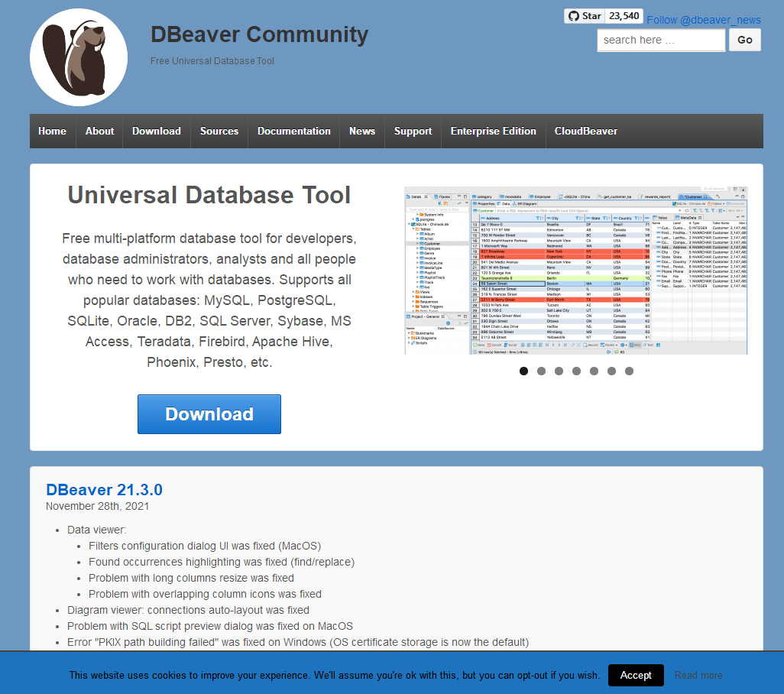This screenshot has height=694, width=784.
Task: Select the seventh carousel dot
Action: click(629, 371)
